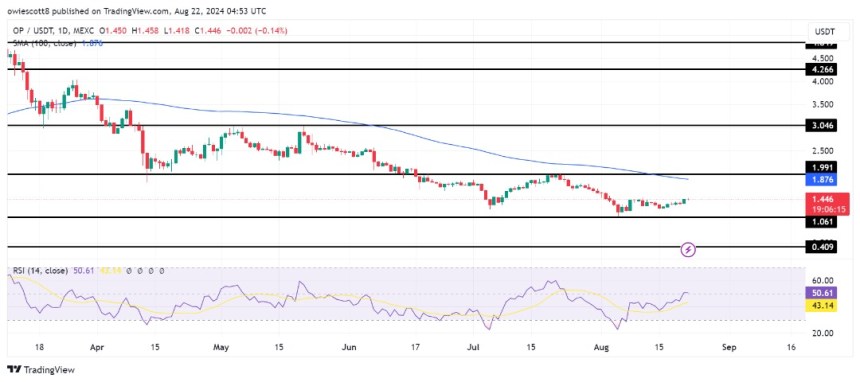Open the USDT currency selector

click(827, 31)
